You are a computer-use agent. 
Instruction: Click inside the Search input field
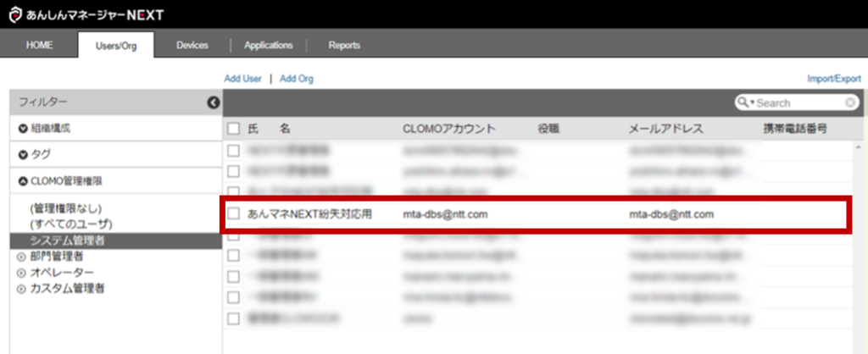[x=797, y=102]
